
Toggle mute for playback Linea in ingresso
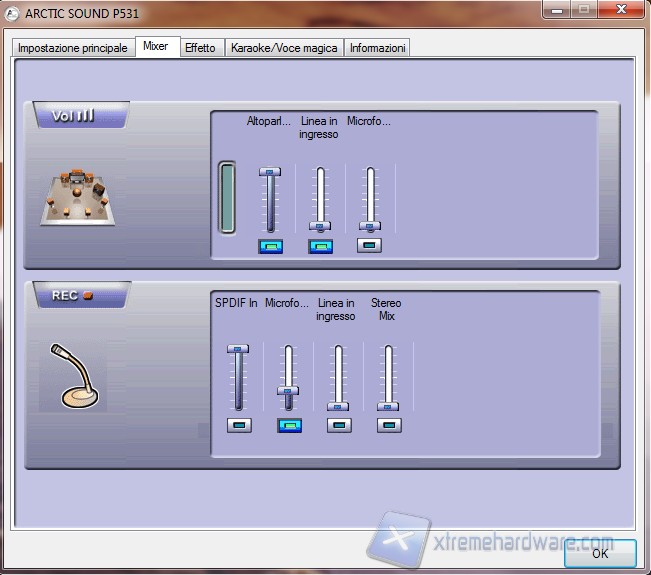pyautogui.click(x=320, y=246)
